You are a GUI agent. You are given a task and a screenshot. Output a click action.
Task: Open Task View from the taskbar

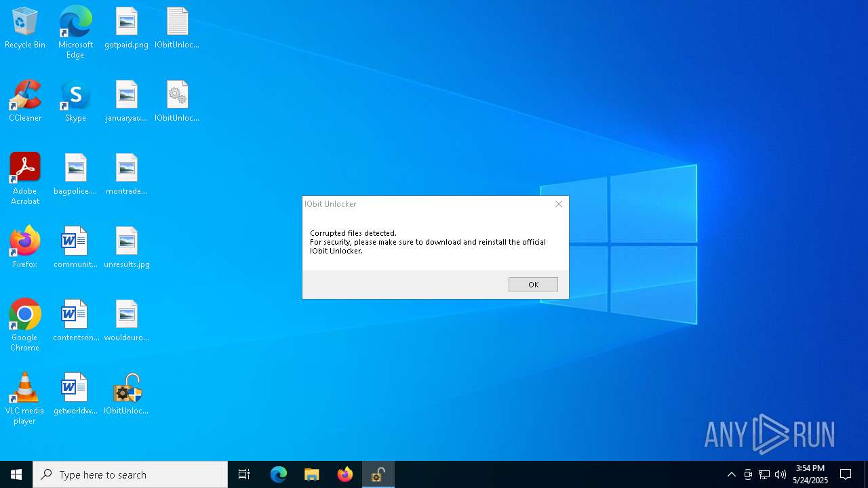[x=244, y=474]
